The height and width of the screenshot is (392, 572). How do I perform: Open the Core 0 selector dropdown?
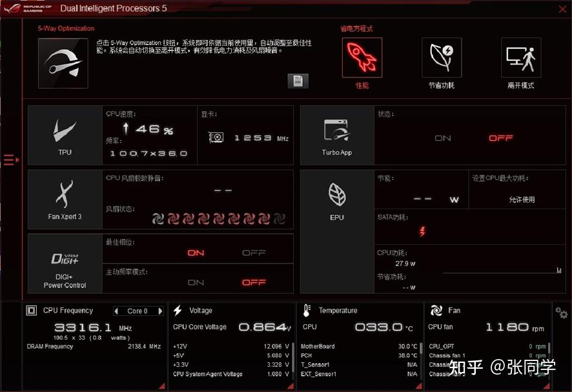pyautogui.click(x=138, y=311)
